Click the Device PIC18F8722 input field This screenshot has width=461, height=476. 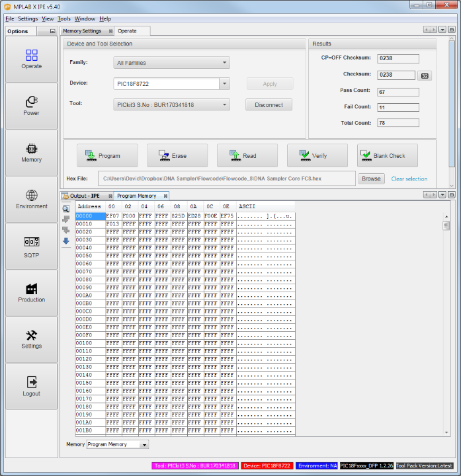pyautogui.click(x=167, y=84)
